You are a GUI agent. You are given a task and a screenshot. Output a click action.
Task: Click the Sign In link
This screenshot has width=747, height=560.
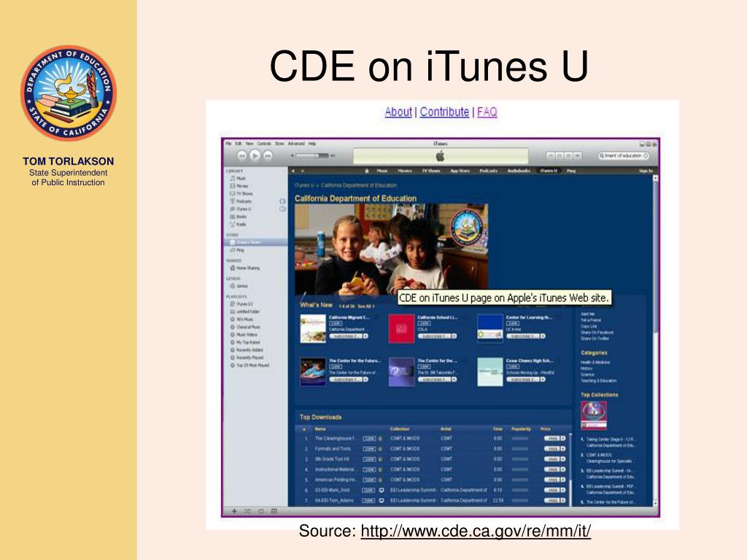pyautogui.click(x=646, y=171)
